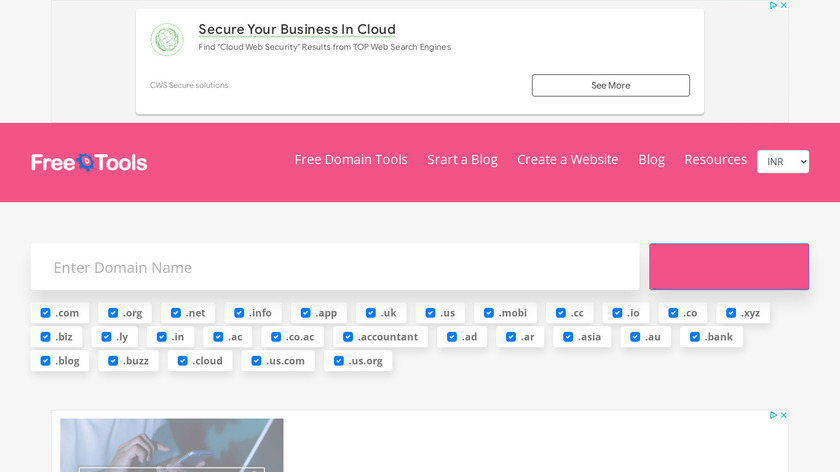The image size is (840, 472).
Task: Toggle the .org extension checkbox
Action: [x=113, y=313]
